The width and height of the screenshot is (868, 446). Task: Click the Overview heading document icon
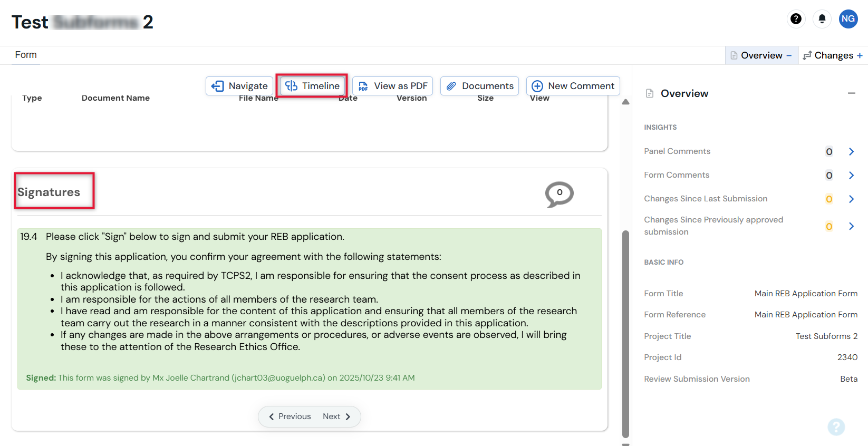650,93
